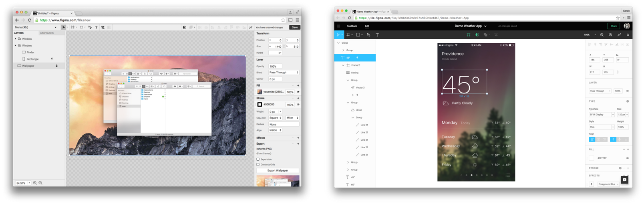644x204 pixels.
Task: Zoom in using magnifier at Untitled window bottom
Action: pyautogui.click(x=35, y=183)
